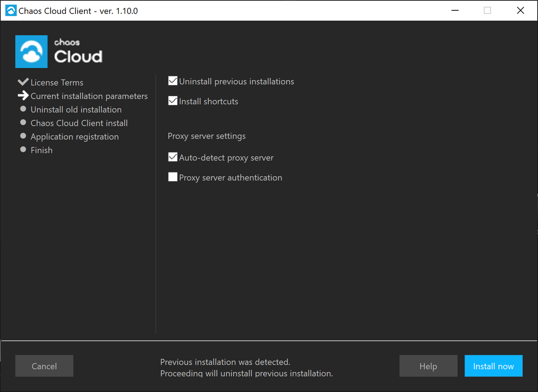Click the bullet beside Finish
Image resolution: width=538 pixels, height=392 pixels.
point(23,149)
